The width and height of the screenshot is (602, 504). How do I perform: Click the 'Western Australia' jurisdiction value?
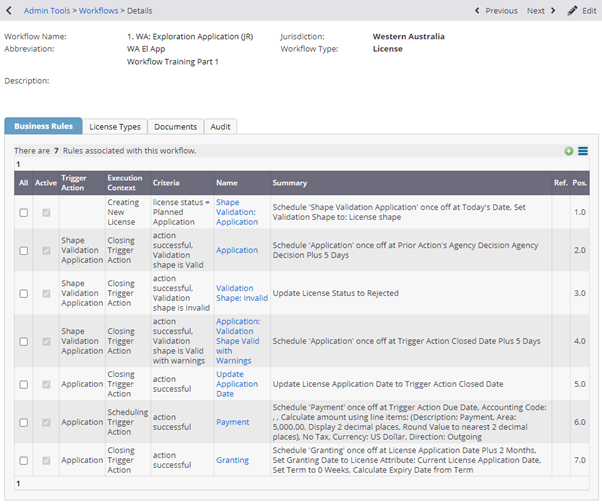point(408,36)
